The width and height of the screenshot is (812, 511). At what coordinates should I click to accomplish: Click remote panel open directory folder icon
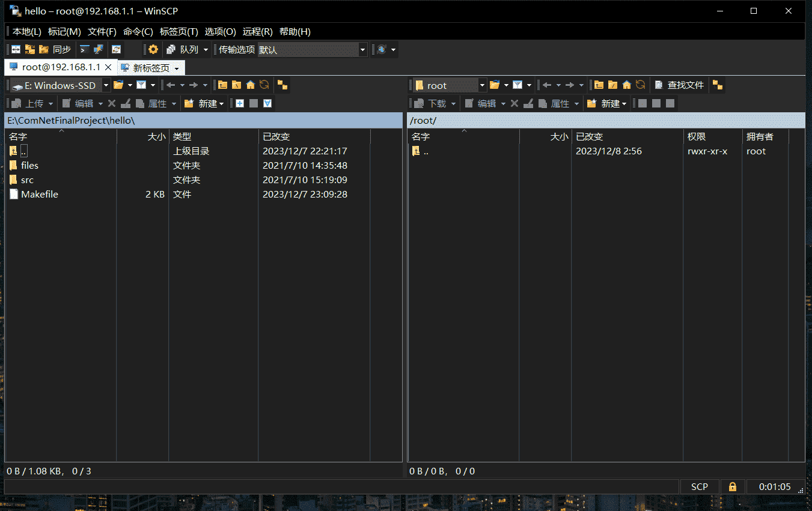(x=495, y=85)
